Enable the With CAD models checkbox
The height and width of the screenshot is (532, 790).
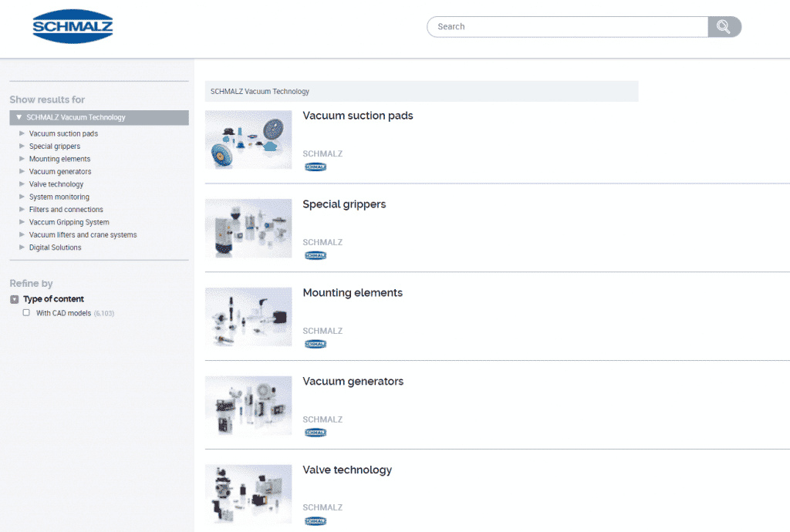26,313
